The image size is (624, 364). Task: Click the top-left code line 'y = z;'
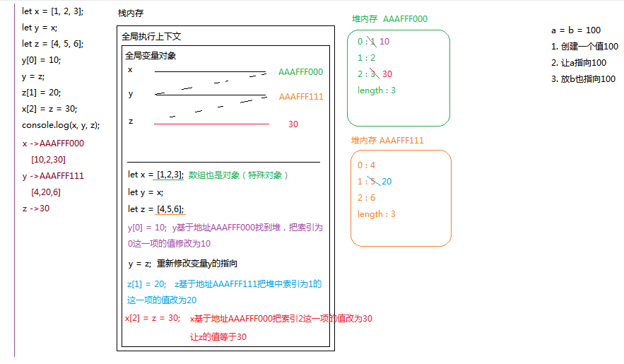click(x=33, y=76)
